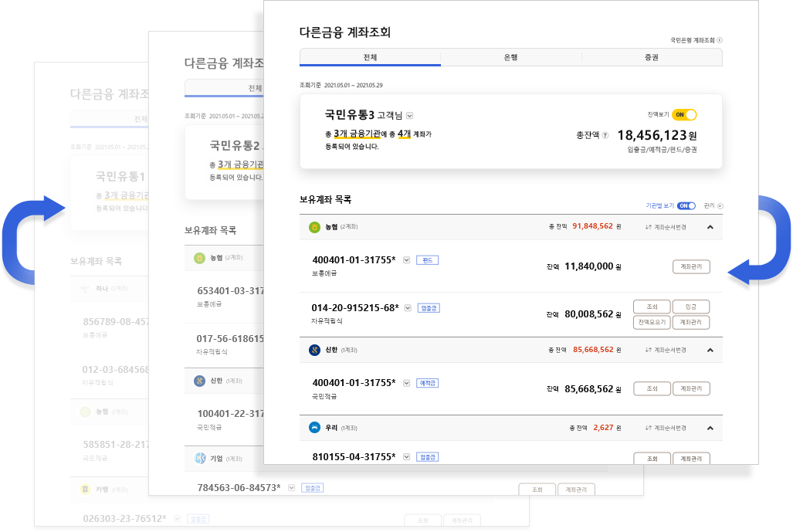The height and width of the screenshot is (532, 793).
Task: Open dropdown beside 국민적금 account 400401-01-31755*
Action: [406, 383]
